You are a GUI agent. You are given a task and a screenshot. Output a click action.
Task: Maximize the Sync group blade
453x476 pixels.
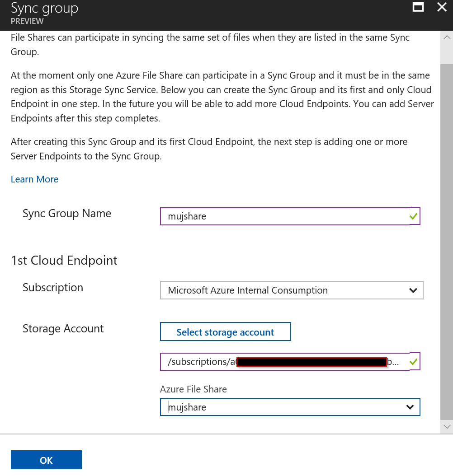(418, 7)
